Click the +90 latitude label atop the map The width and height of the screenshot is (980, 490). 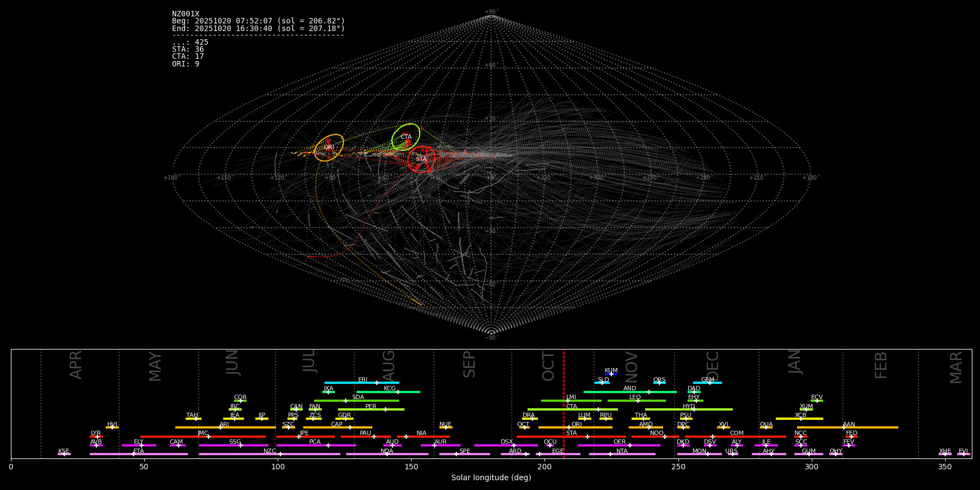(x=491, y=12)
